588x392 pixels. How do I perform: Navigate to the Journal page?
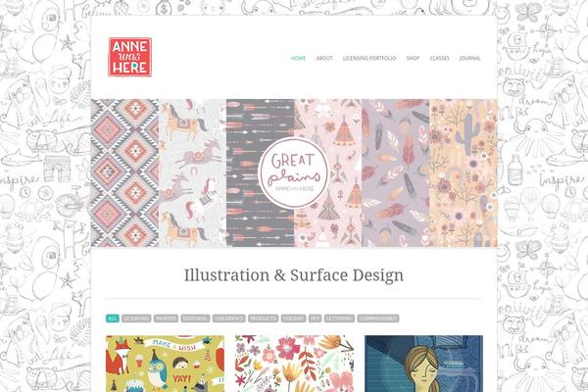point(469,58)
